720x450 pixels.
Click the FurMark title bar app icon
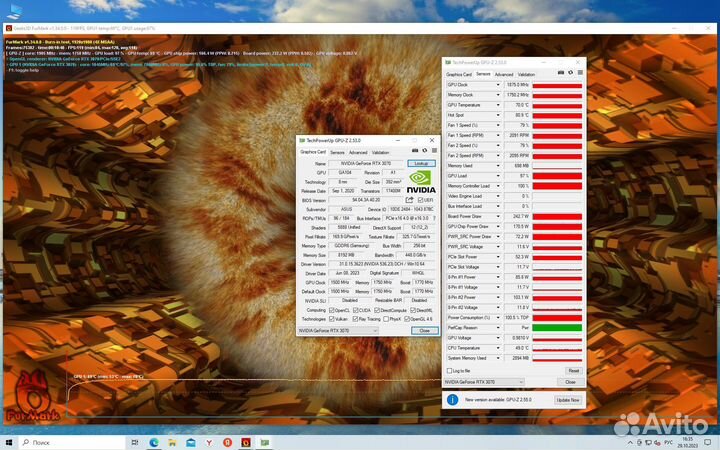(9, 28)
